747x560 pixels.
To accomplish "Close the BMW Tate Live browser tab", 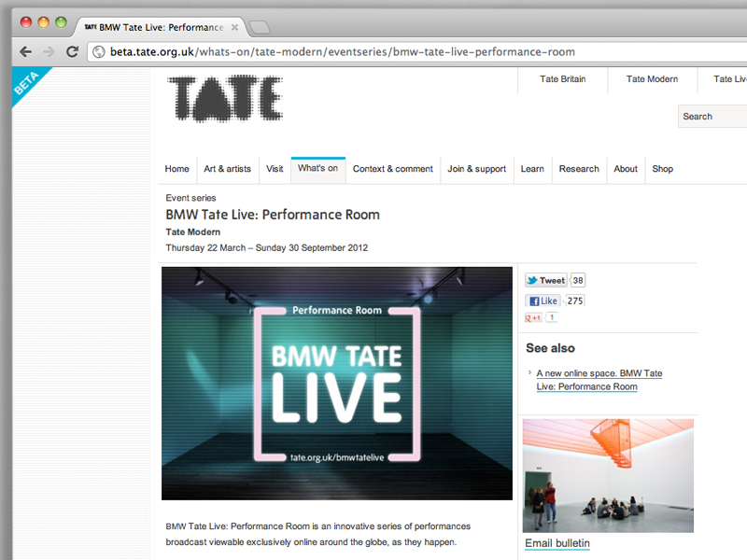I will 235,27.
